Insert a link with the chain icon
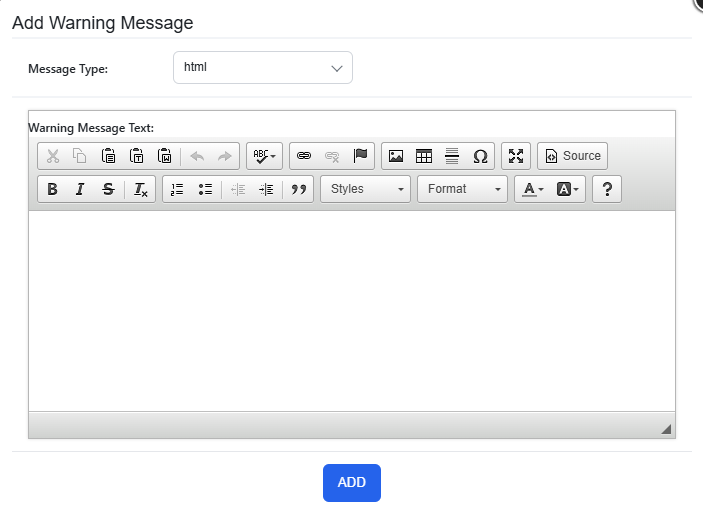This screenshot has width=703, height=525. coord(304,156)
